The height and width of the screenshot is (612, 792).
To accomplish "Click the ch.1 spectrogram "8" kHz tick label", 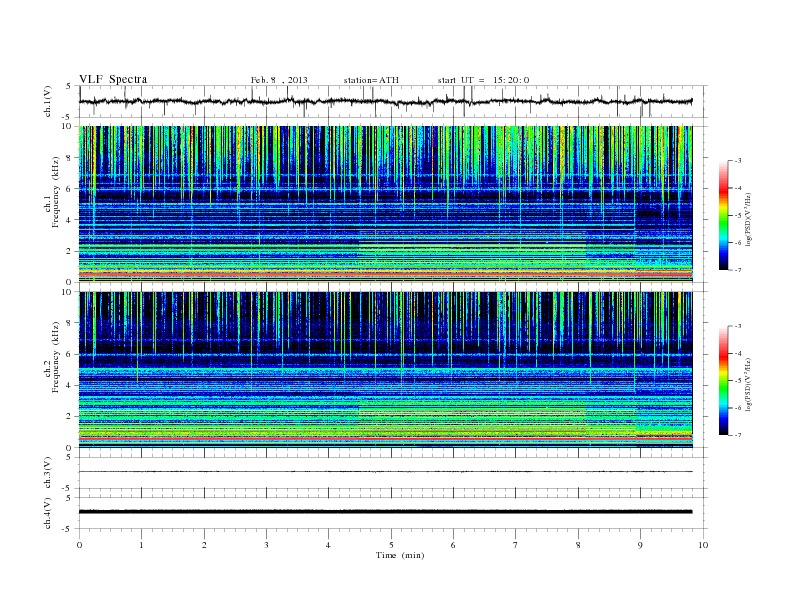I will [x=69, y=158].
